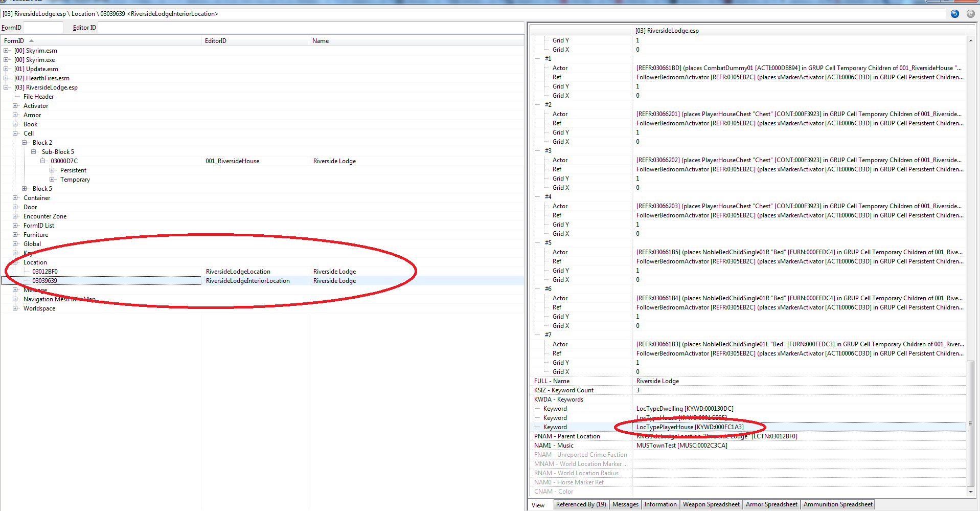This screenshot has width=980, height=511.
Task: Click the [03] RiversideLodge.esp column header
Action: [x=799, y=31]
